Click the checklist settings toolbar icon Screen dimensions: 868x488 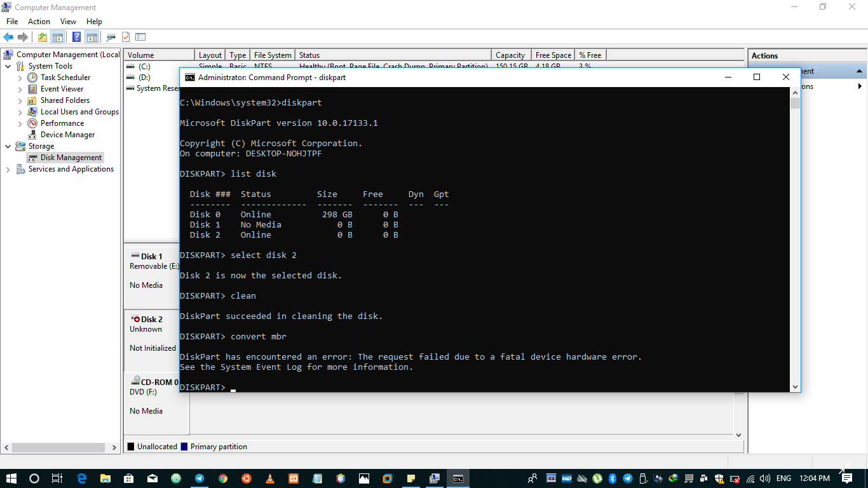140,37
